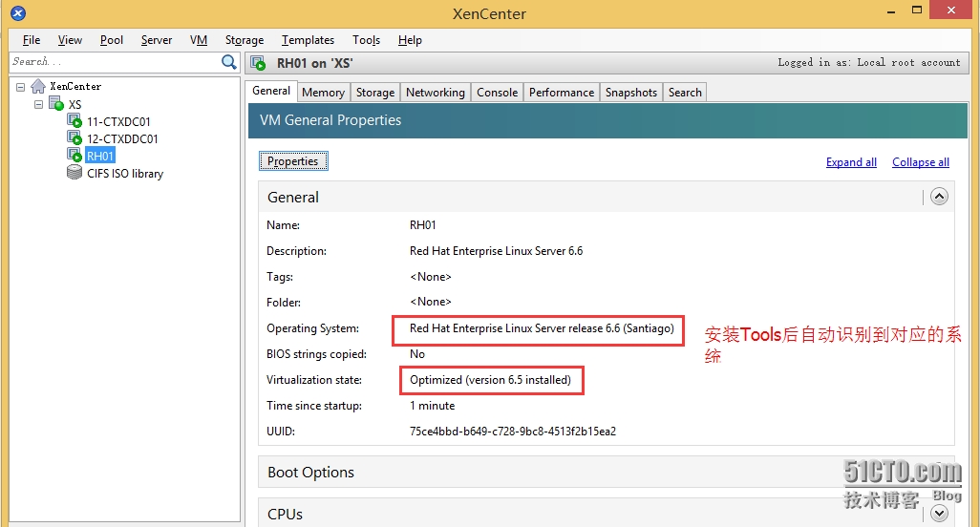Click the 'Logged in as: Local root account' text
This screenshot has height=527, width=980.
point(869,62)
